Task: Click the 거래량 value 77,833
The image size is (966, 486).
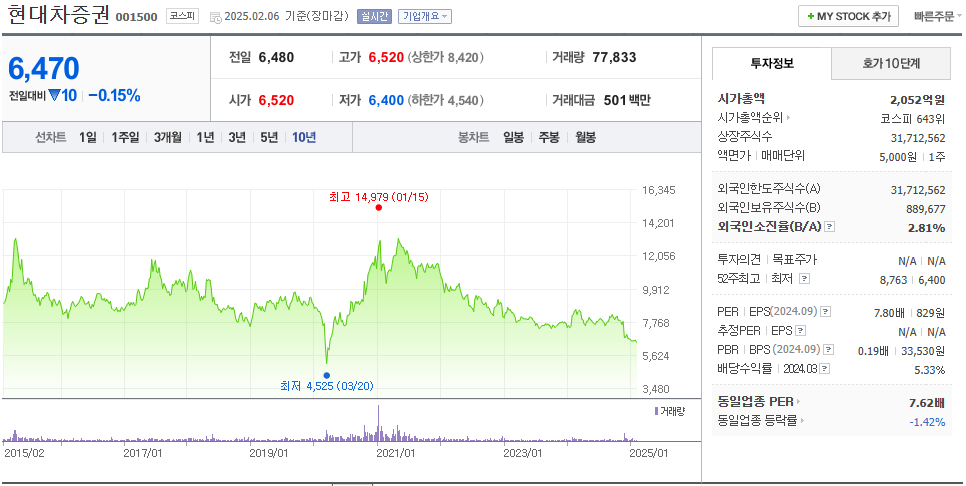Action: [x=614, y=58]
